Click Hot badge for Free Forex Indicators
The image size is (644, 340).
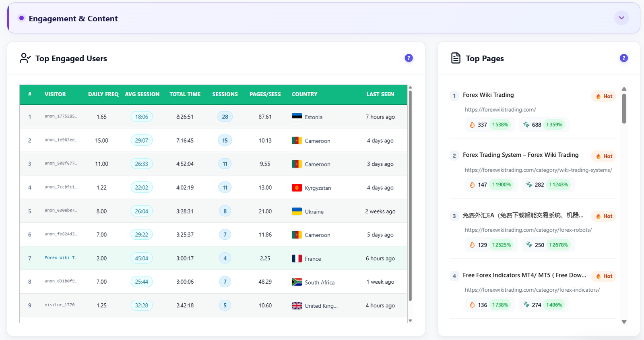tap(604, 276)
